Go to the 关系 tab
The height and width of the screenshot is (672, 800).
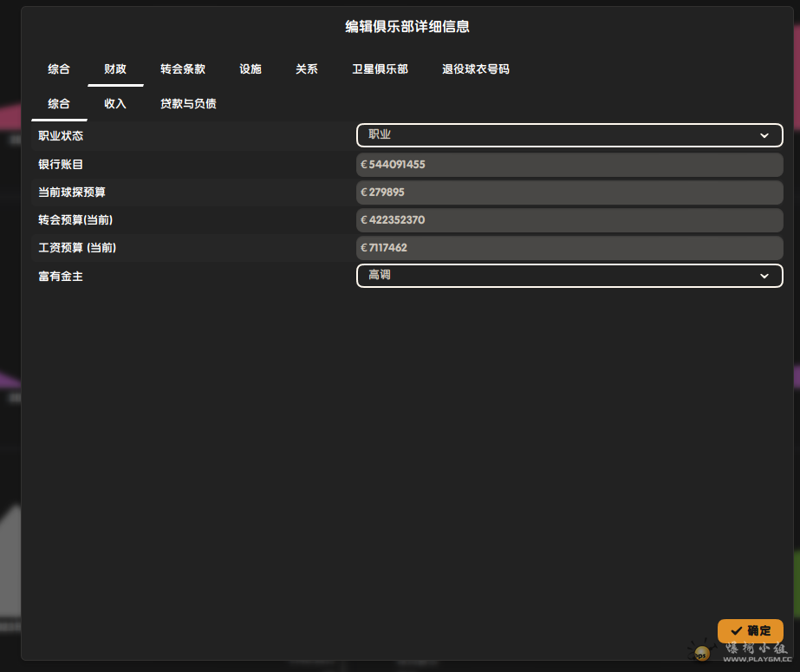tap(307, 69)
